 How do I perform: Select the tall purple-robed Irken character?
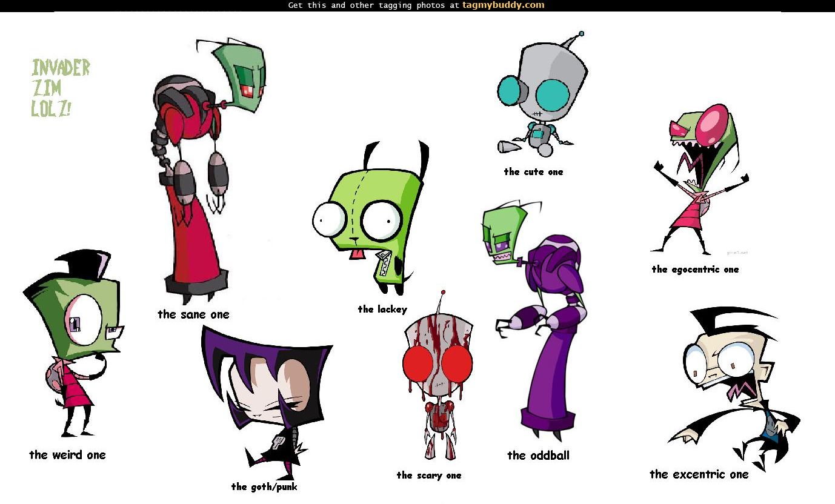[534, 321]
